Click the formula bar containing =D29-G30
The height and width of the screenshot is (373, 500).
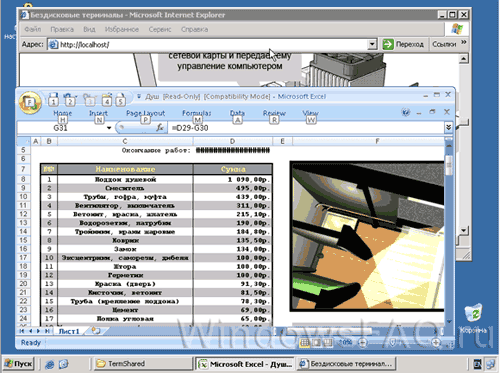(x=306, y=128)
